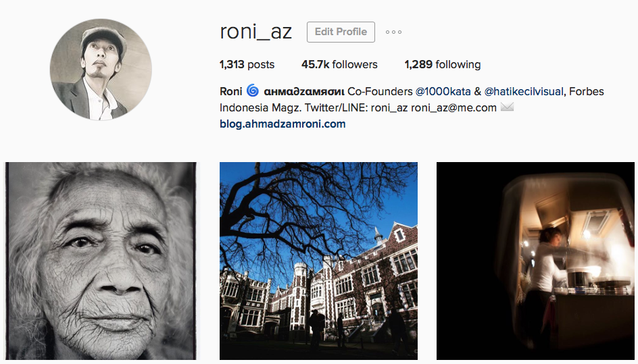Open the @1000kata mention link

tap(443, 92)
